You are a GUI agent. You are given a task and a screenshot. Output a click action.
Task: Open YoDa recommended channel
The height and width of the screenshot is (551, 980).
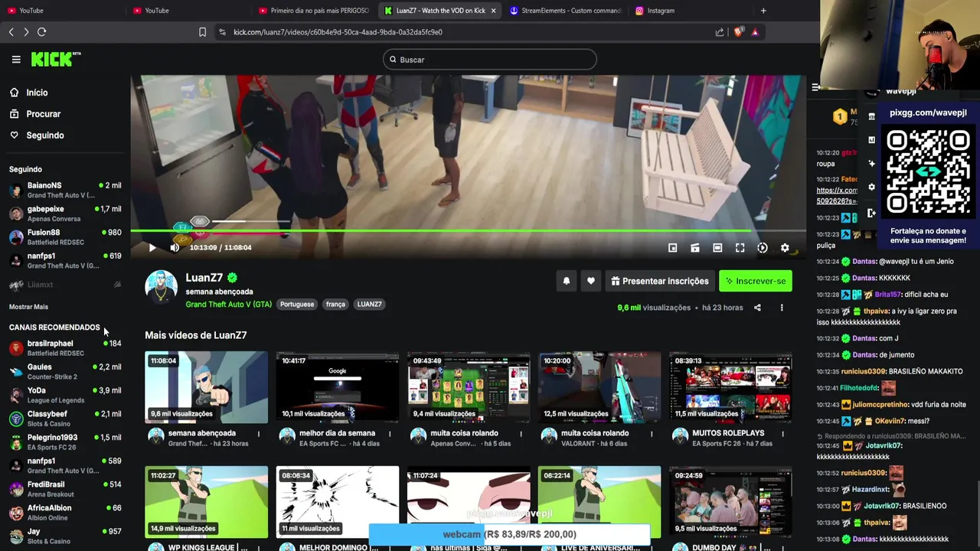pyautogui.click(x=65, y=395)
